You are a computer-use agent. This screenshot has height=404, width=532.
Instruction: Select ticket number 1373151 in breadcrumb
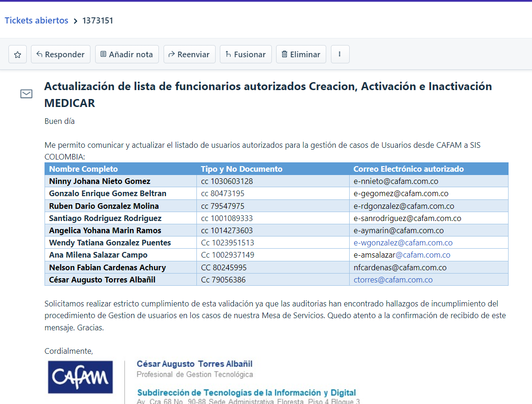(x=97, y=20)
